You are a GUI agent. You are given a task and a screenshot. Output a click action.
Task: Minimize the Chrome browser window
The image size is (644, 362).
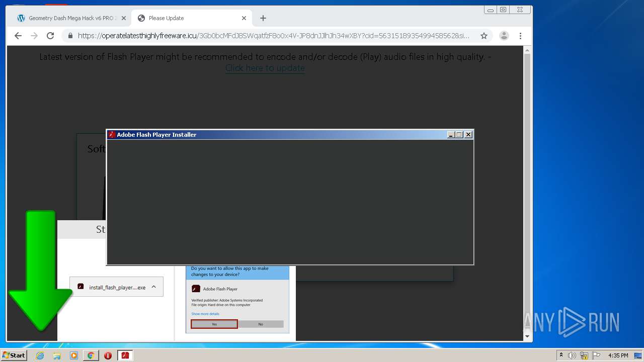click(491, 10)
